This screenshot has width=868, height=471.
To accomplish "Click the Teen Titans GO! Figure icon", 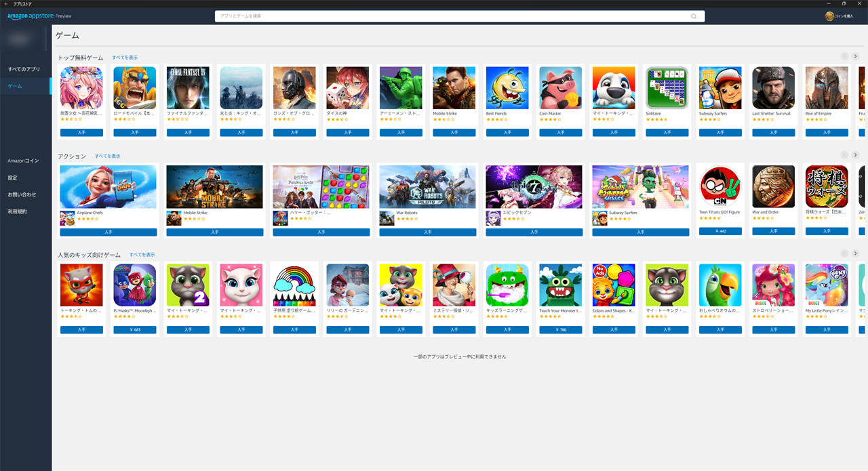I will coord(720,186).
